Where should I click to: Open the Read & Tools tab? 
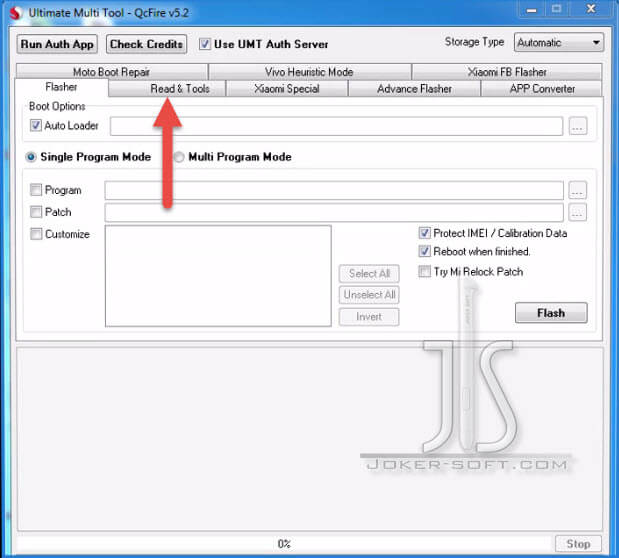pos(167,88)
